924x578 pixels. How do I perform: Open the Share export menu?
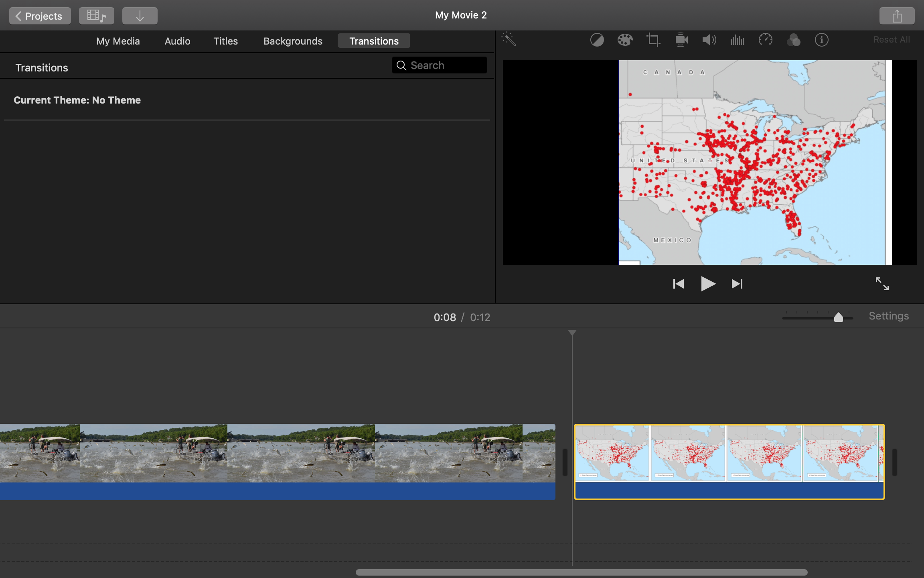pyautogui.click(x=897, y=16)
